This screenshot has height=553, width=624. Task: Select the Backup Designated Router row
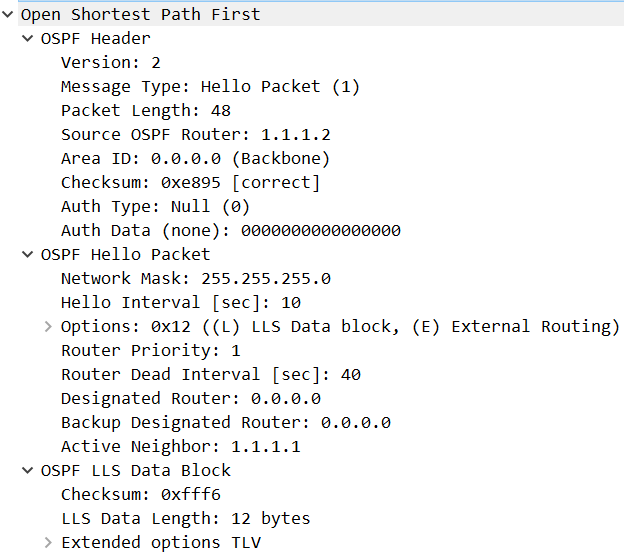coord(226,423)
